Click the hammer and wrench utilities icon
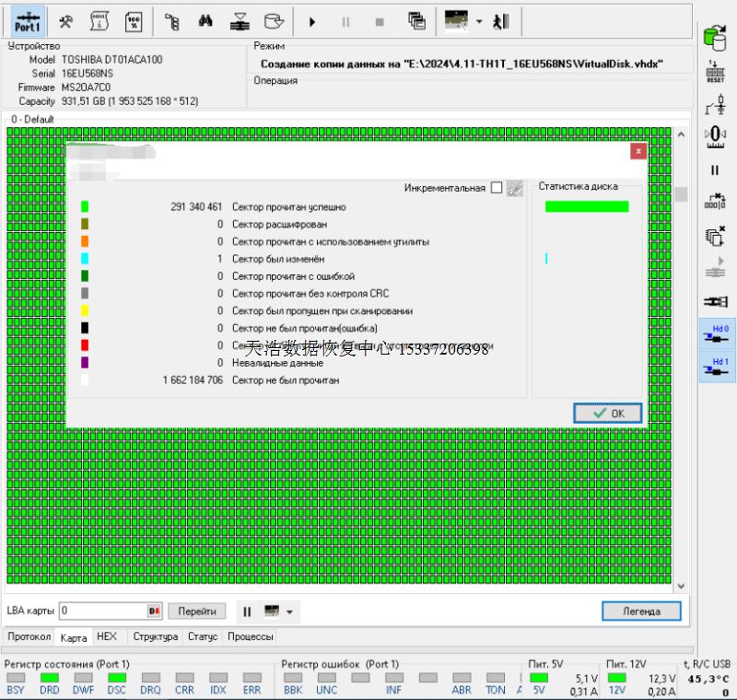Screen dimensions: 737x700 tap(65, 20)
